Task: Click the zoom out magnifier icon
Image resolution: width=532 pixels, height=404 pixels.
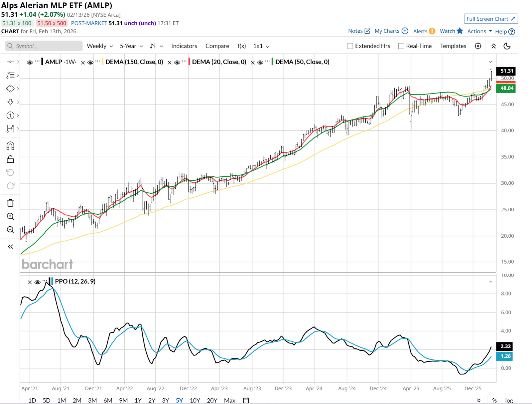Action: click(x=10, y=230)
